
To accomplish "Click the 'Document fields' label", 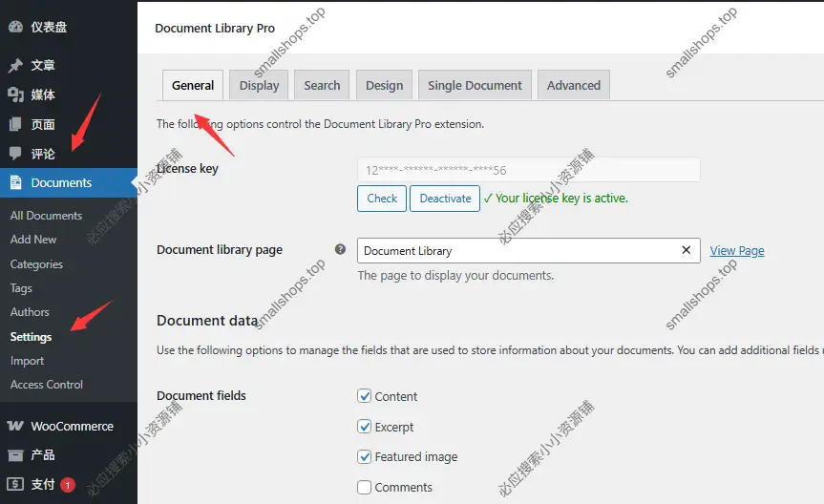I will click(x=201, y=395).
